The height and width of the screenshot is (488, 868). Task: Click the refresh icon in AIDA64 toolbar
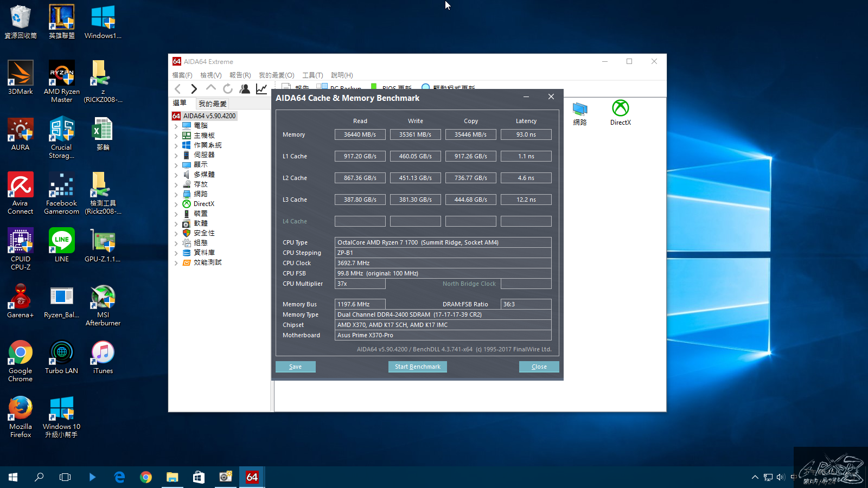pyautogui.click(x=228, y=89)
